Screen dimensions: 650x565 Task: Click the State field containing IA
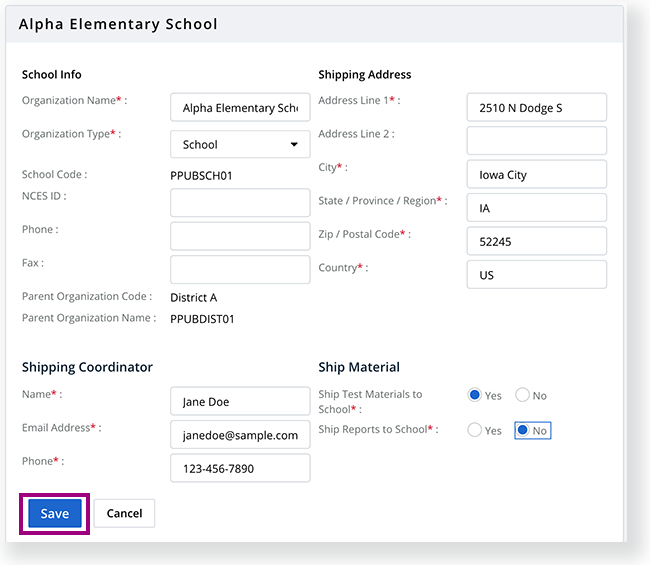coord(536,208)
